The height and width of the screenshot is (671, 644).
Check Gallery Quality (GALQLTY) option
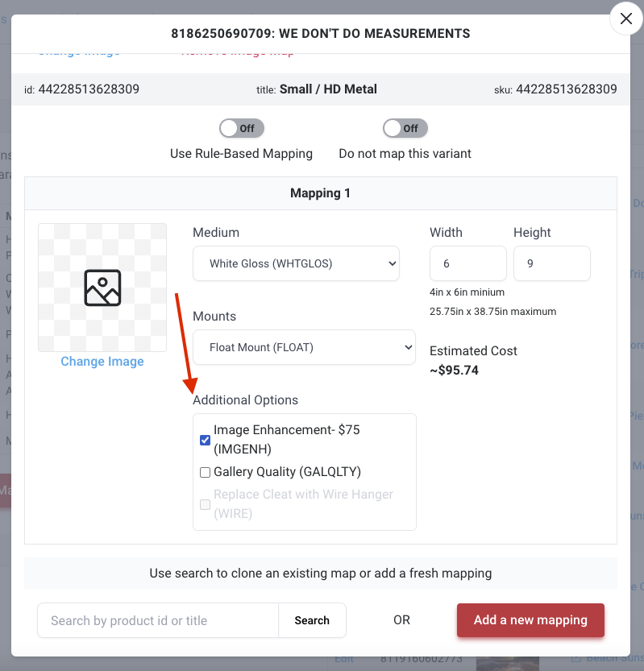pos(205,472)
